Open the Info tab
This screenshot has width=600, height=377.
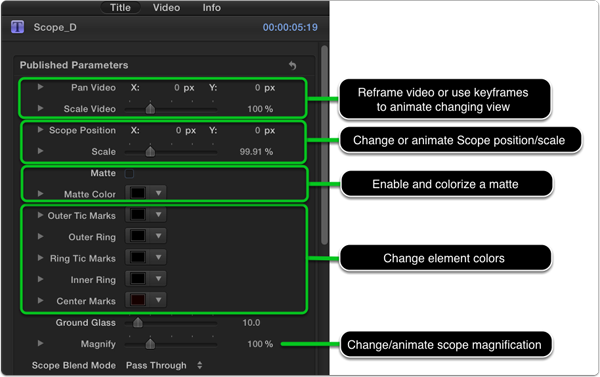[x=212, y=7]
